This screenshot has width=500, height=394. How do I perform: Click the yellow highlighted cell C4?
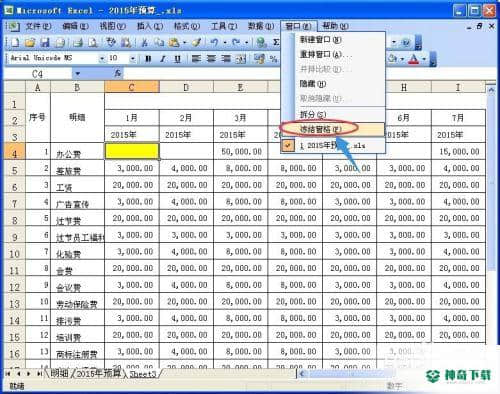pos(132,151)
